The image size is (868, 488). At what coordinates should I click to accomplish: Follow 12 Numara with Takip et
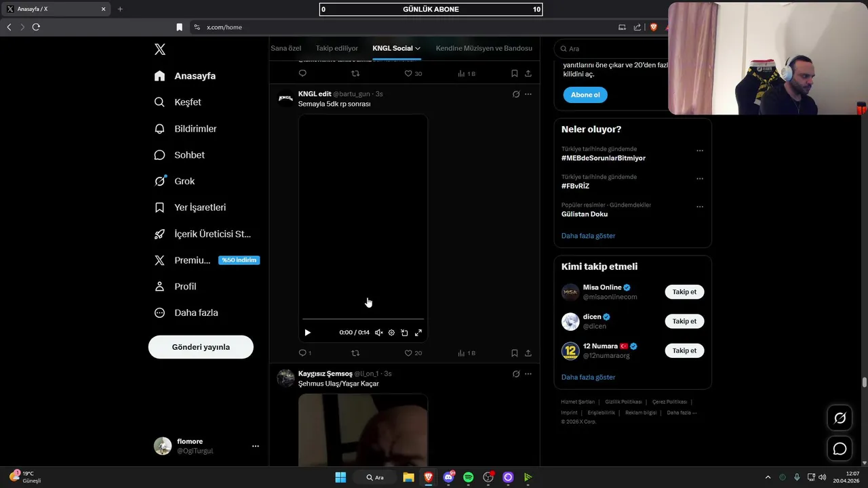click(684, 350)
